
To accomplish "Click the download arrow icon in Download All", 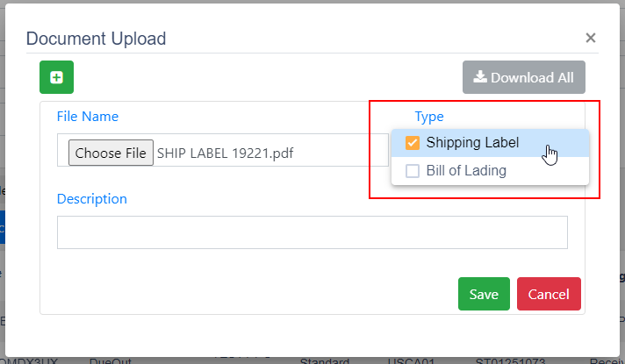I will (480, 76).
